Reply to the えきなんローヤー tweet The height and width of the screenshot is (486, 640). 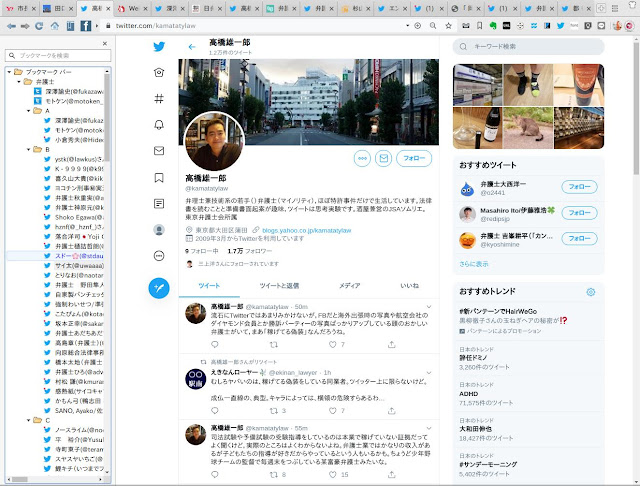(215, 411)
